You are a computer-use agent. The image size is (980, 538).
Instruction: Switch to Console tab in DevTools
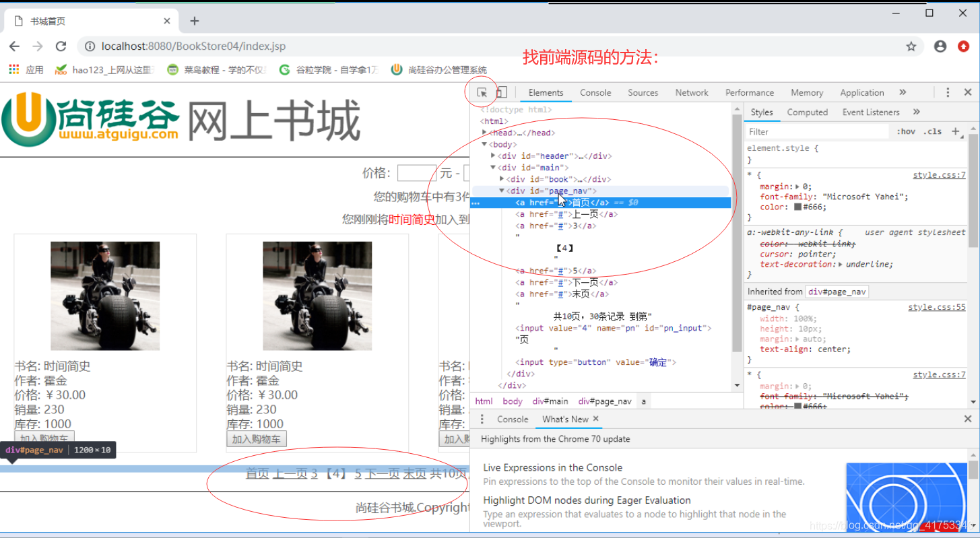[595, 93]
